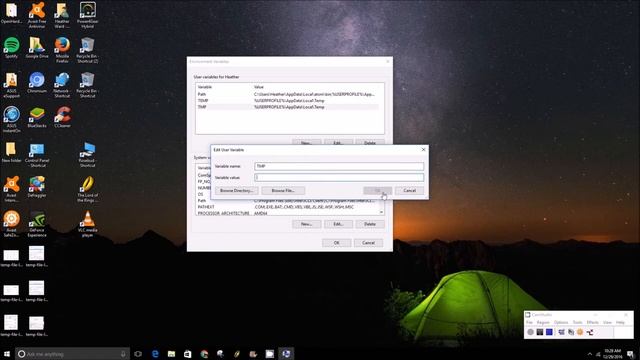This screenshot has height=360, width=640.
Task: Click New under system variables list
Action: click(307, 224)
